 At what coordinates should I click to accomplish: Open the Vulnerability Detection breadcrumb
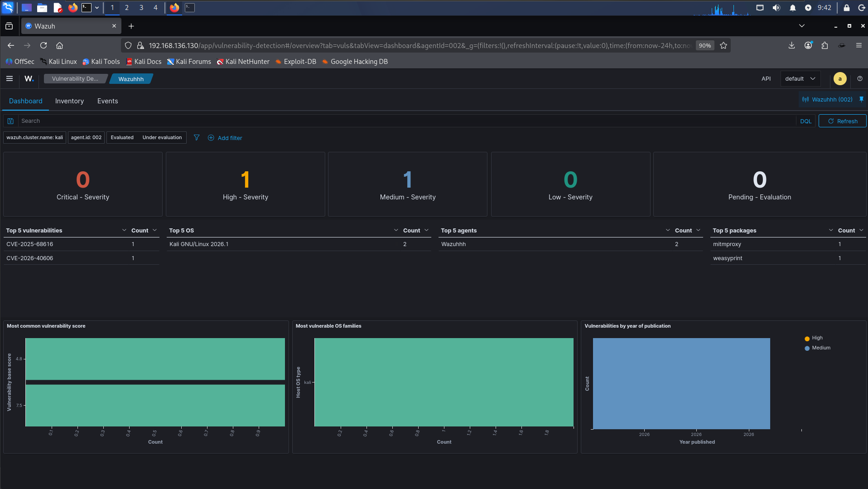tap(75, 79)
